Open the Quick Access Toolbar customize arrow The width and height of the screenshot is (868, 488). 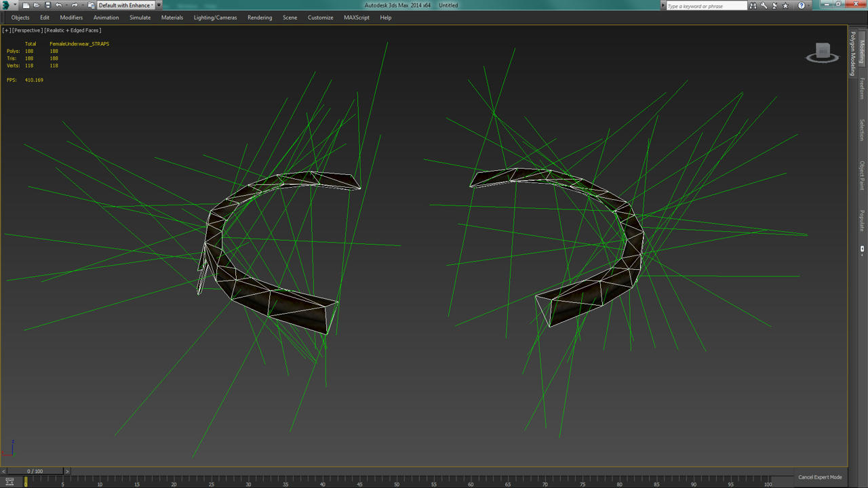click(x=159, y=5)
